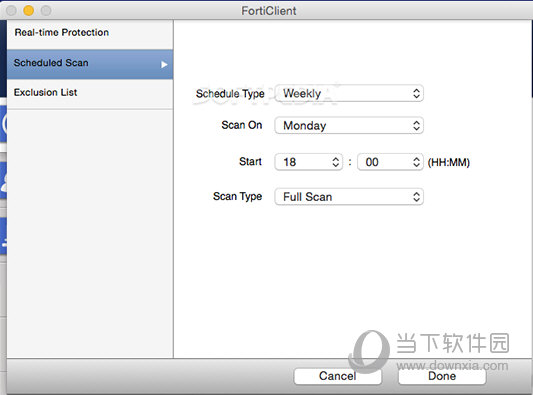Click the yellow minimize window button
The height and width of the screenshot is (395, 533).
29,11
